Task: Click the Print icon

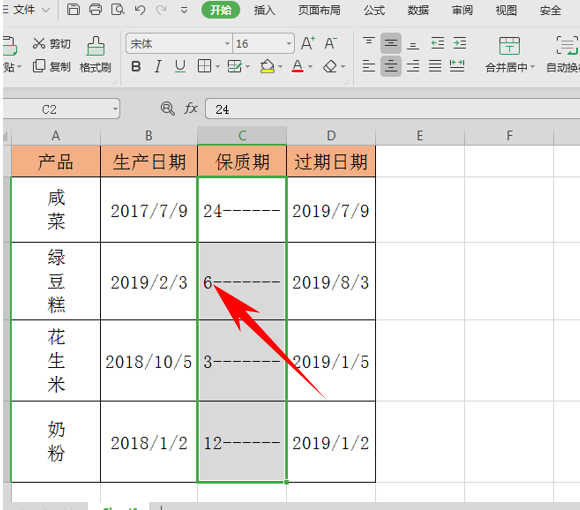Action: tap(95, 9)
